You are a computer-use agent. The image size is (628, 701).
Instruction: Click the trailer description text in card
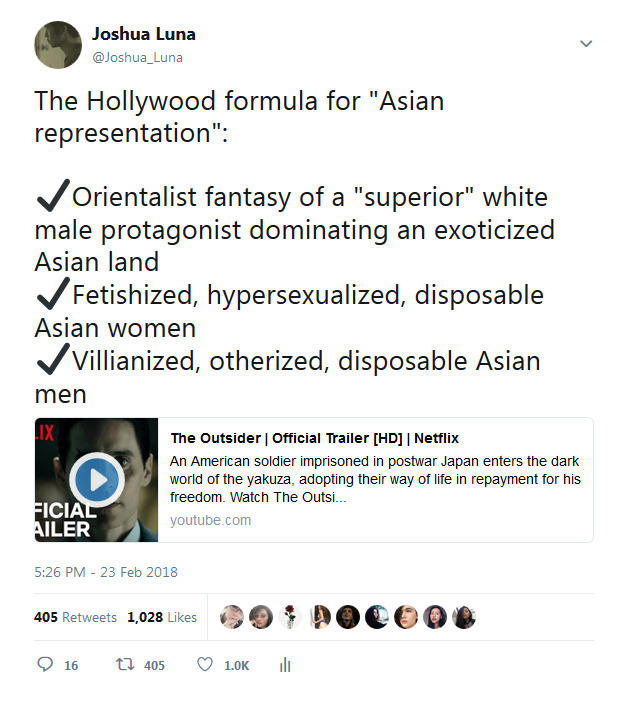375,479
